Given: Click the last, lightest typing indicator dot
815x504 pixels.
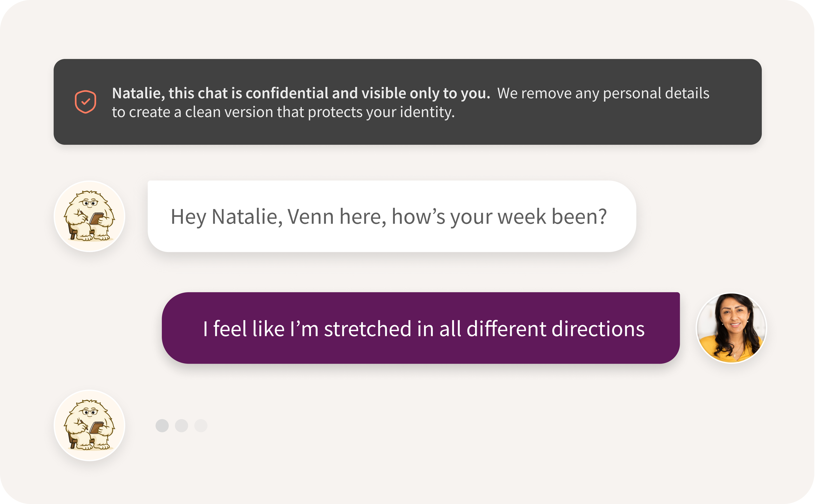Looking at the screenshot, I should pyautogui.click(x=201, y=426).
